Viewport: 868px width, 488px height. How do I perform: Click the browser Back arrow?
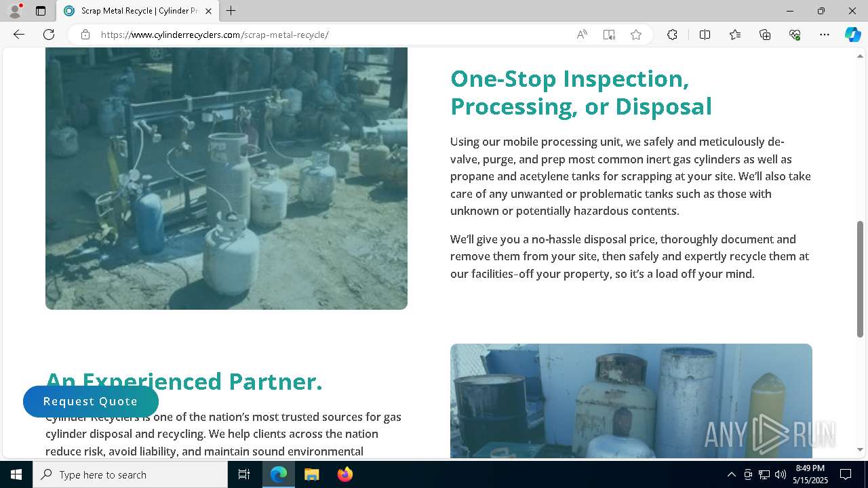pos(19,35)
